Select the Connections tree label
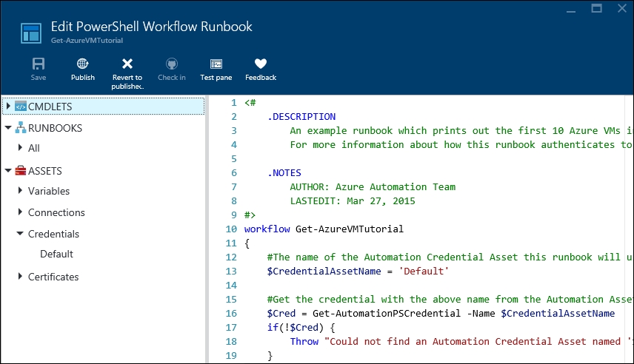634x364 pixels. [56, 212]
